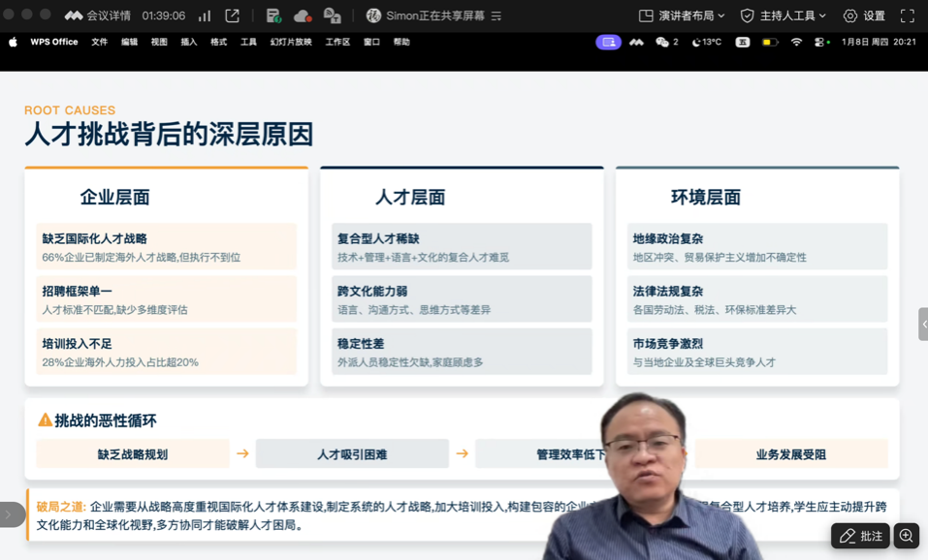
Task: Click the cloud recording status icon
Action: point(303,16)
